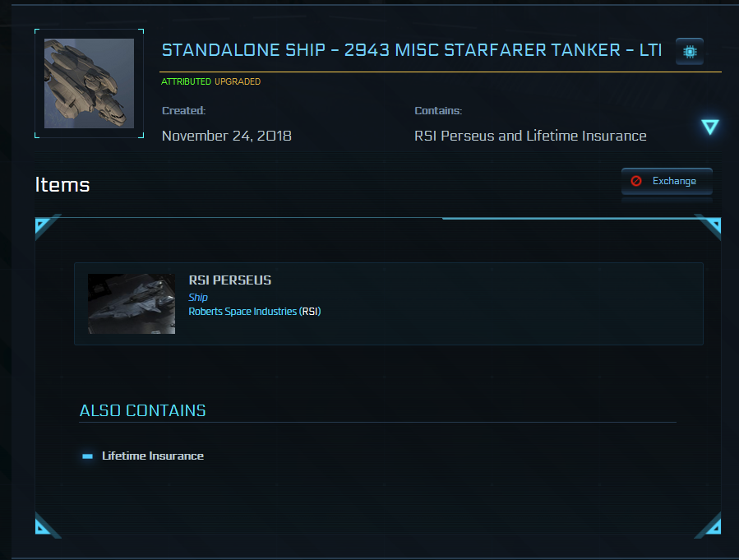Click the top-left corner bracket of Items panel
This screenshot has height=560, width=739.
pyautogui.click(x=47, y=226)
